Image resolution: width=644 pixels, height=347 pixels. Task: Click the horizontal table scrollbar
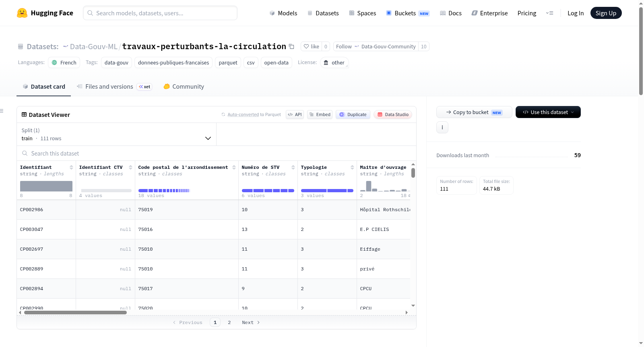click(75, 312)
